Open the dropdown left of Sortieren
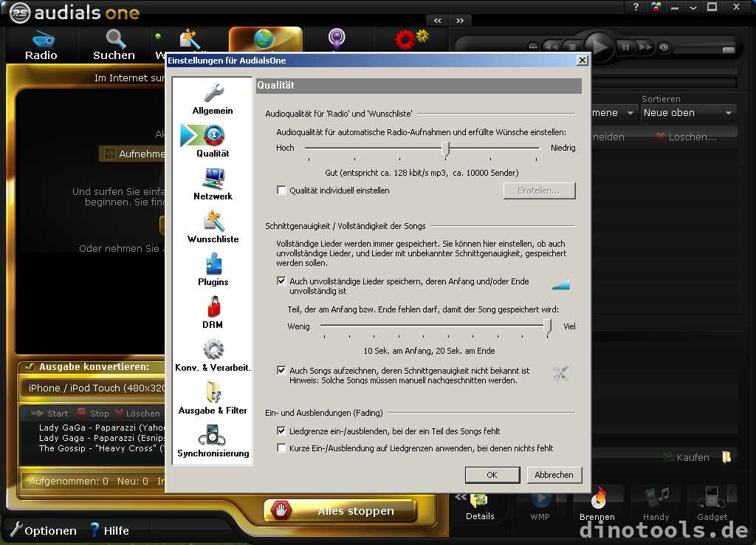This screenshot has height=545, width=756. pos(614,113)
